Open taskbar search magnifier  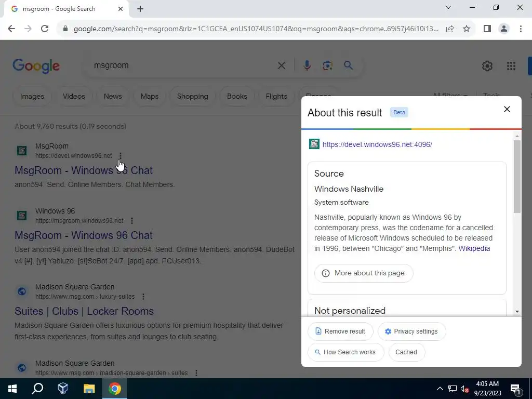click(37, 389)
